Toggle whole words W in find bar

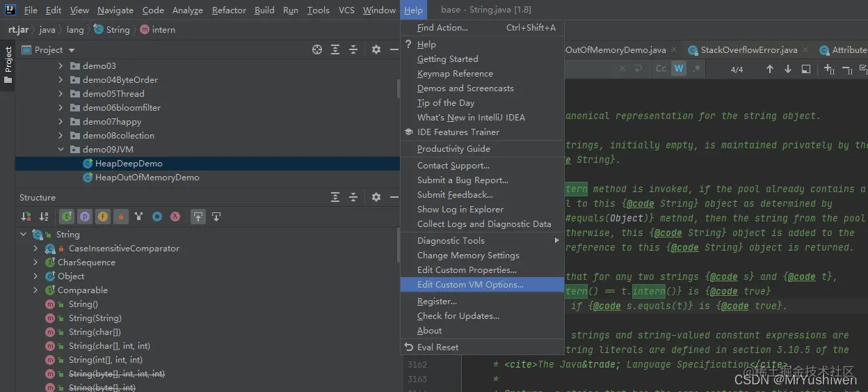tap(679, 68)
